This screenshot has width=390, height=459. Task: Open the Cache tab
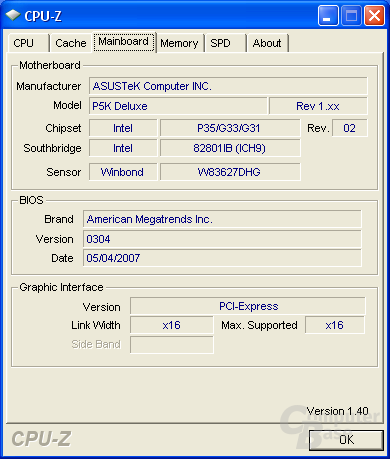[70, 43]
